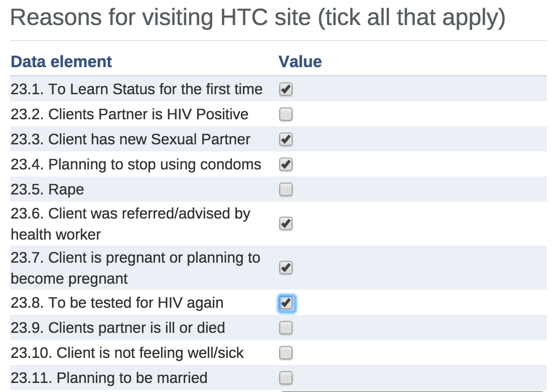Uncheck 'To Learn Status for the first time'
This screenshot has height=392, width=554.
click(286, 90)
